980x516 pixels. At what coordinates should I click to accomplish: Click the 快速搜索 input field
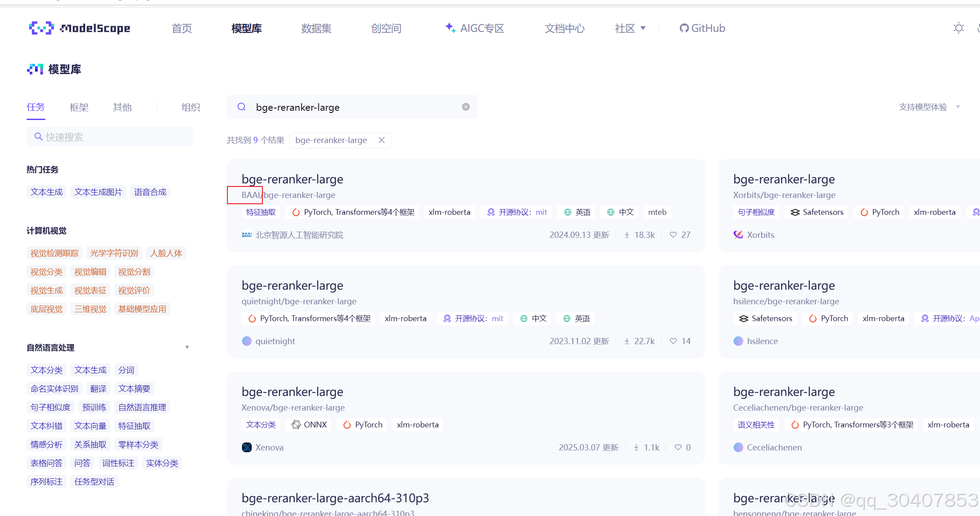[x=110, y=136]
